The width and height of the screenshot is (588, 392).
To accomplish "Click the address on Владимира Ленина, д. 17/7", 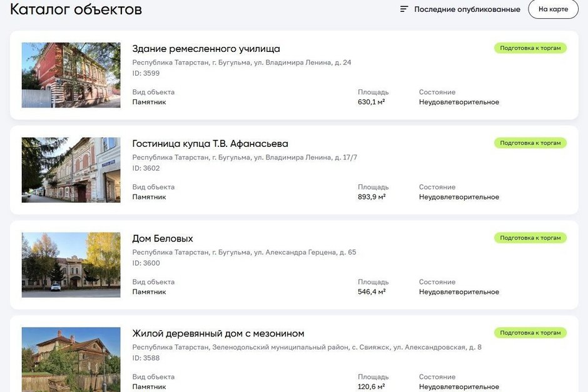I will click(x=245, y=158).
